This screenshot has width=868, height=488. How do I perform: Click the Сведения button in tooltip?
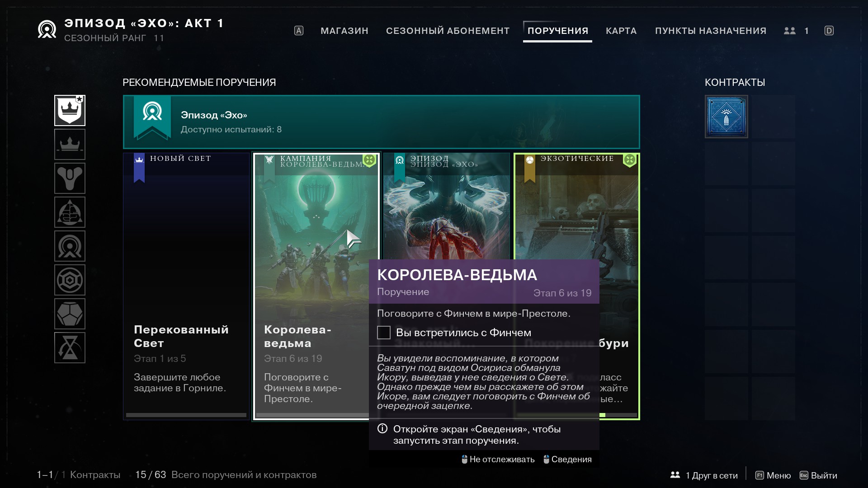pyautogui.click(x=567, y=460)
